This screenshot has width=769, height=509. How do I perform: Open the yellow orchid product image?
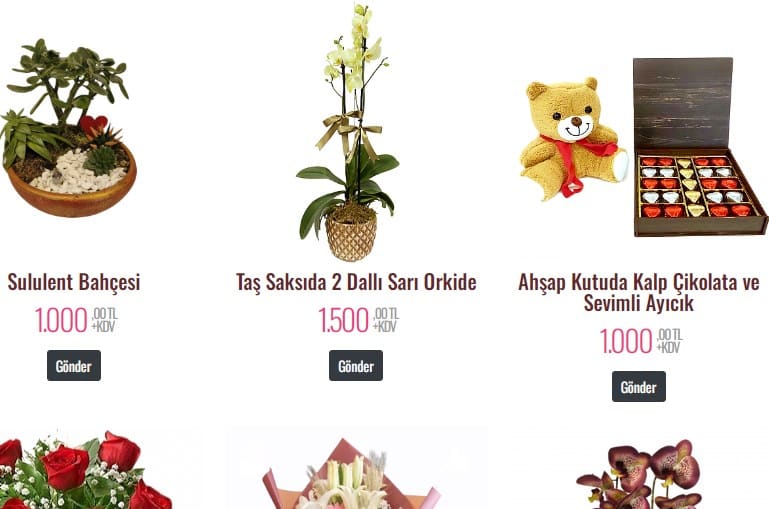[x=348, y=132]
